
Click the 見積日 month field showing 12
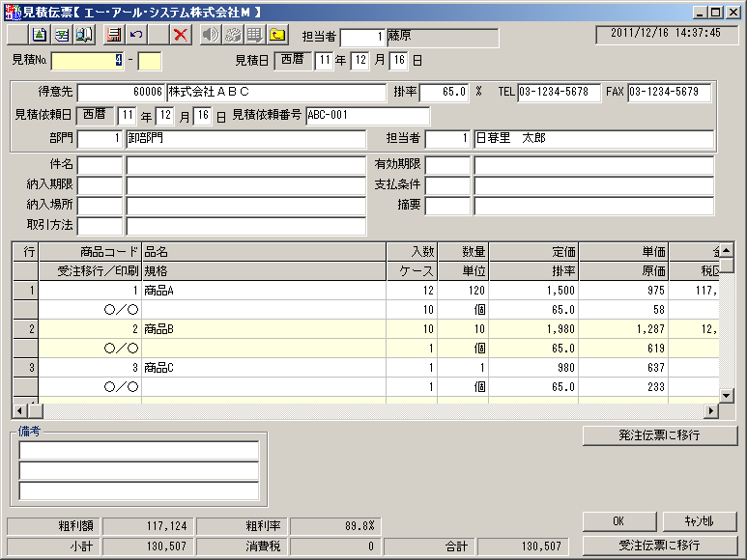coord(360,61)
